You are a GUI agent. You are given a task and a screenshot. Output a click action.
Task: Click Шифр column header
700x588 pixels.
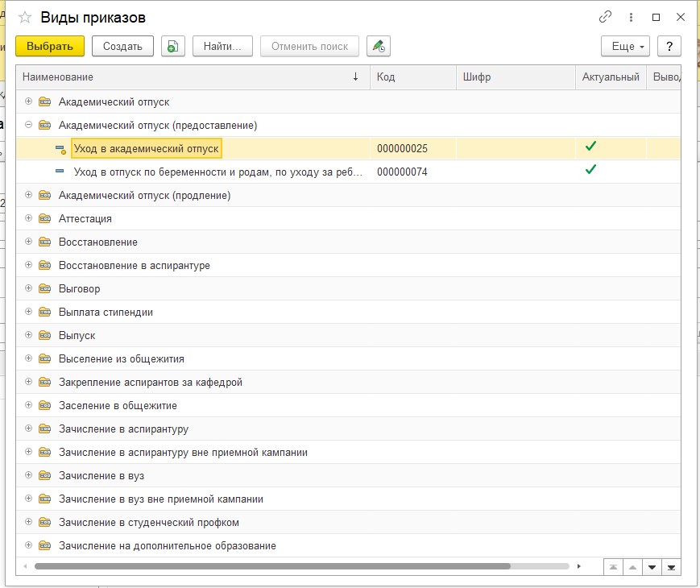point(516,77)
